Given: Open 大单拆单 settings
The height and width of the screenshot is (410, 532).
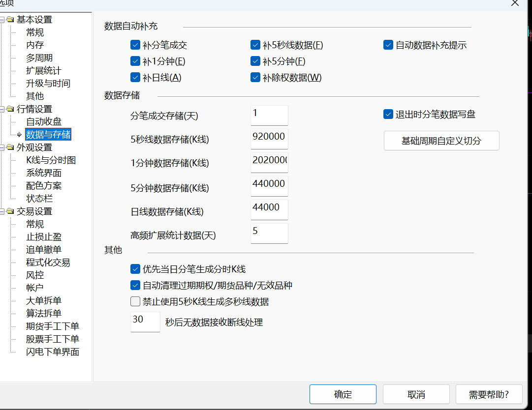Looking at the screenshot, I should point(44,300).
